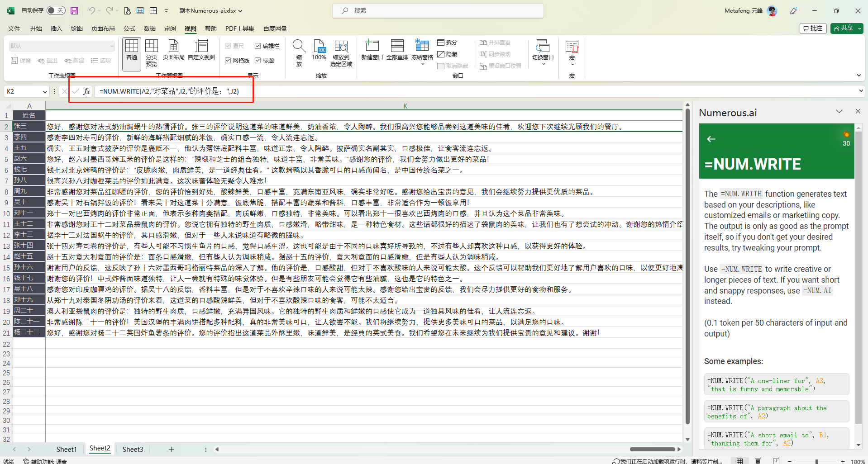Image resolution: width=868 pixels, height=464 pixels.
Task: Toggle the Gridlines (网格线) checkbox
Action: [x=228, y=61]
